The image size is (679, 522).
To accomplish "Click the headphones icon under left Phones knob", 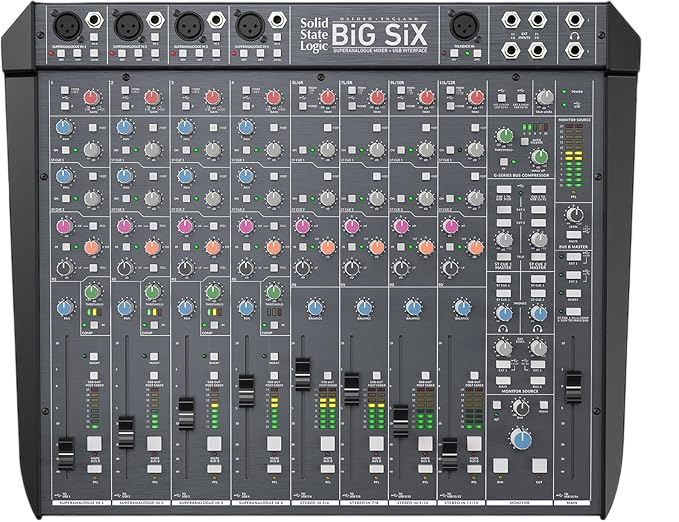I will (503, 329).
